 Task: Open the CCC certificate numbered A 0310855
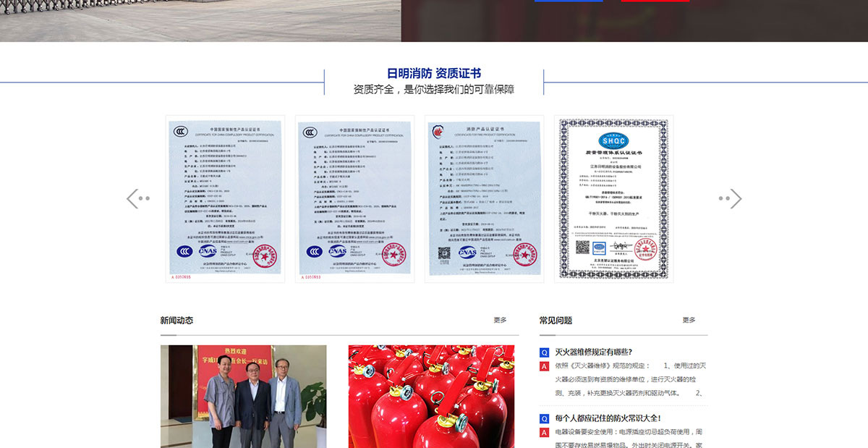tap(225, 198)
